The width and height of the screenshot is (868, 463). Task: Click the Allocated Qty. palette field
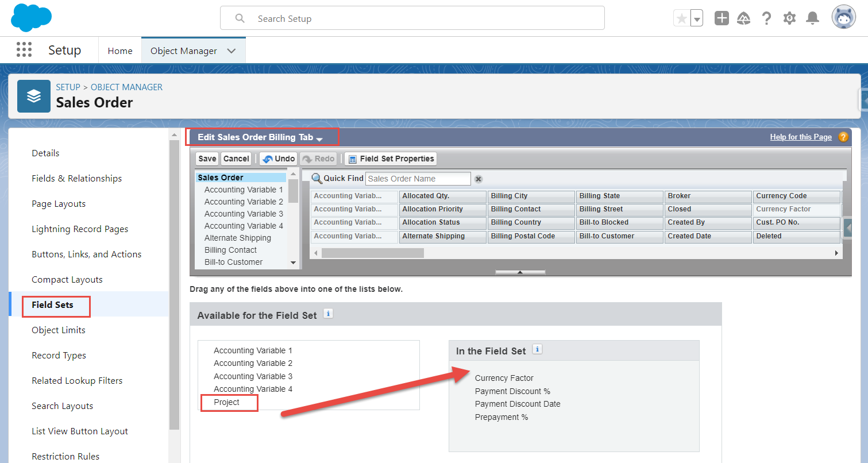pos(443,196)
